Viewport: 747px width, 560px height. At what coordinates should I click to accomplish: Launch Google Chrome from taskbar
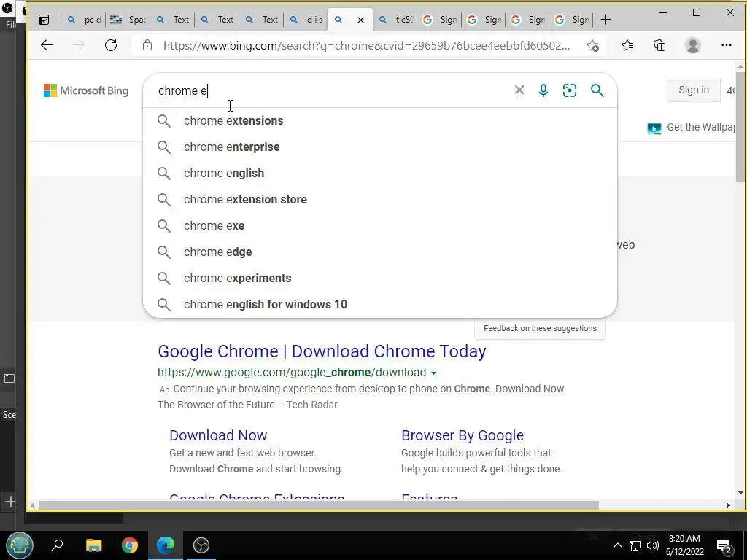[x=130, y=545]
